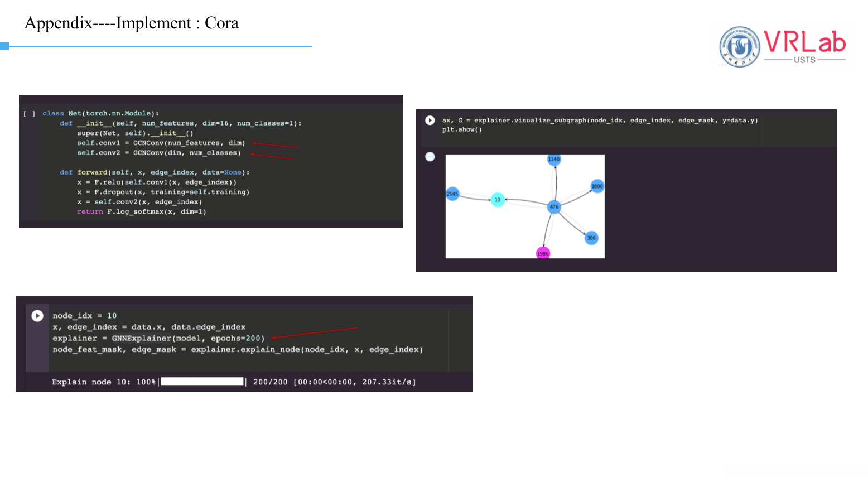This screenshot has width=868, height=482.
Task: Click the circular university emblem
Action: [x=740, y=47]
